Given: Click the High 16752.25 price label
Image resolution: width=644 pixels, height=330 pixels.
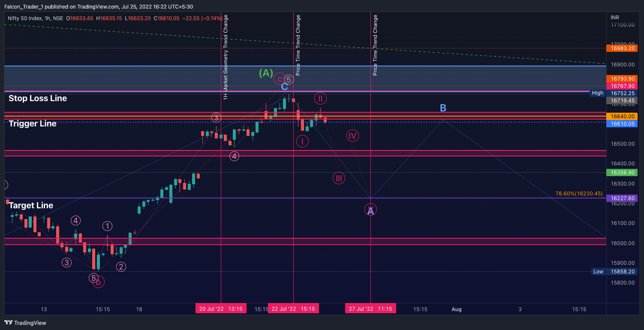Looking at the screenshot, I should coord(614,93).
